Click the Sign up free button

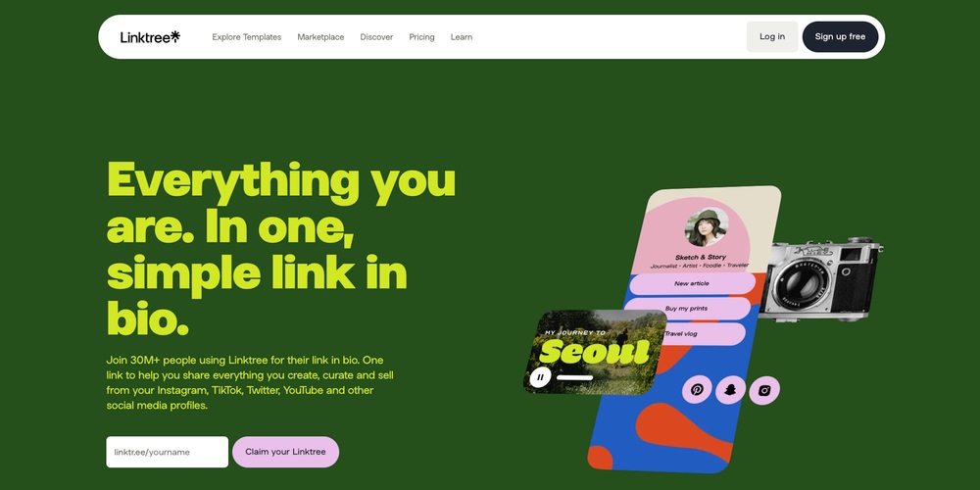coord(840,37)
